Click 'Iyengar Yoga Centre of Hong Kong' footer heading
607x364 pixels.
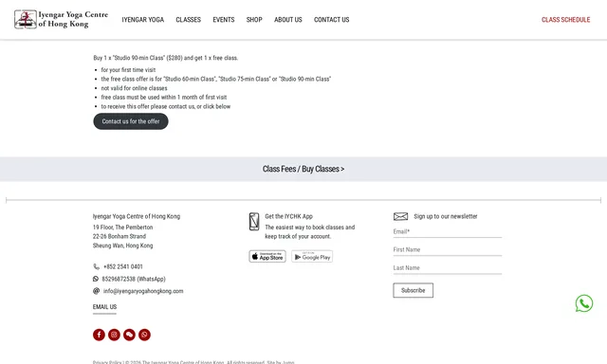pos(137,216)
